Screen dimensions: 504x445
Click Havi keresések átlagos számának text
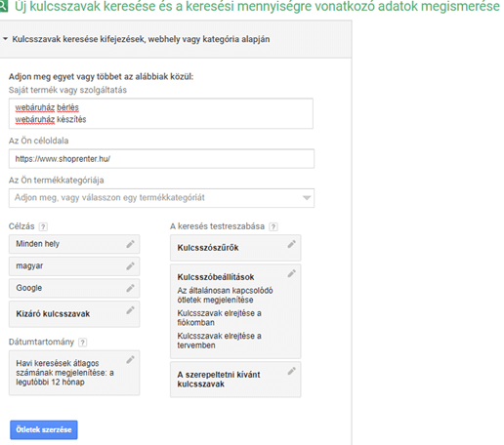pos(64,373)
